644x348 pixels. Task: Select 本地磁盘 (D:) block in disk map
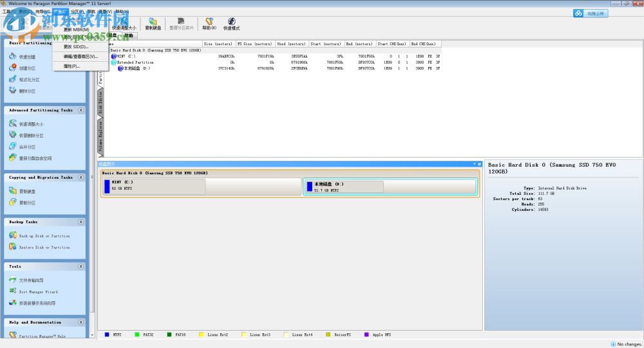tap(390, 187)
